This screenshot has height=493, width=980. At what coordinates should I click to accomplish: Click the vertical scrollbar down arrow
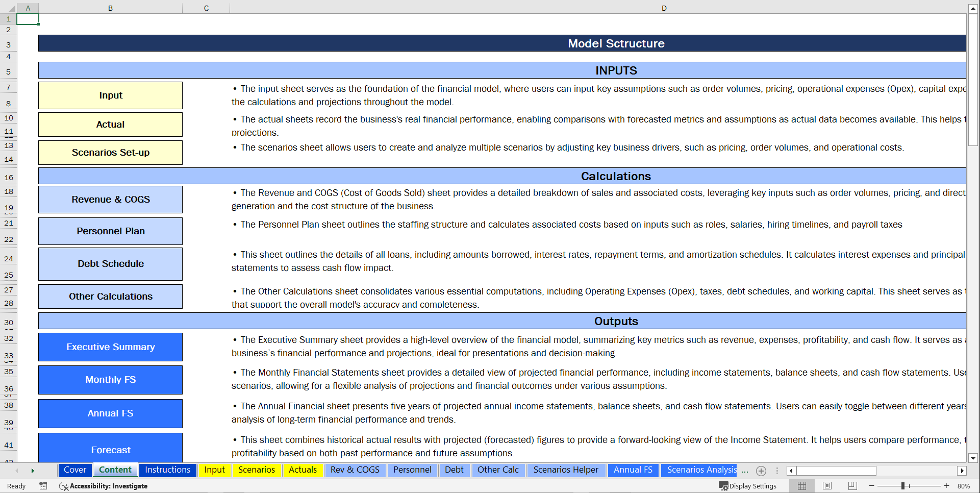973,458
